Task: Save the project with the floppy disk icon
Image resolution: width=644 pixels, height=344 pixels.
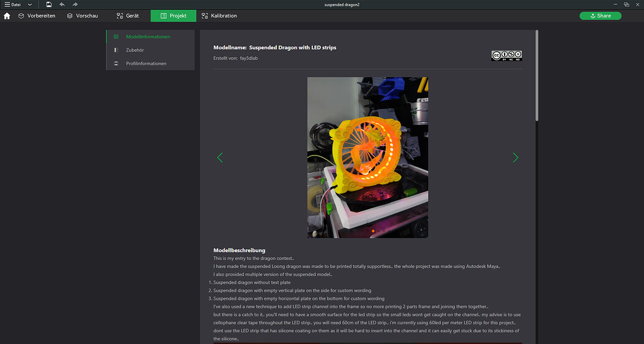Action: coord(49,4)
